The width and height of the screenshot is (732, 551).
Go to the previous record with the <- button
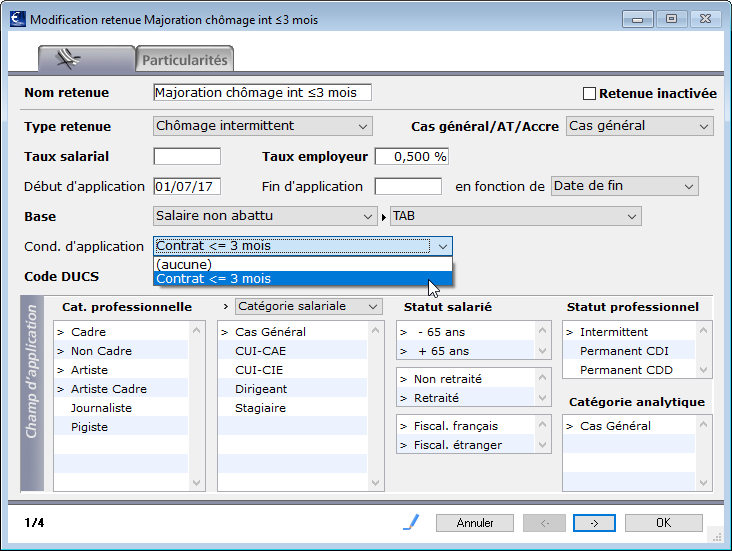click(x=544, y=523)
